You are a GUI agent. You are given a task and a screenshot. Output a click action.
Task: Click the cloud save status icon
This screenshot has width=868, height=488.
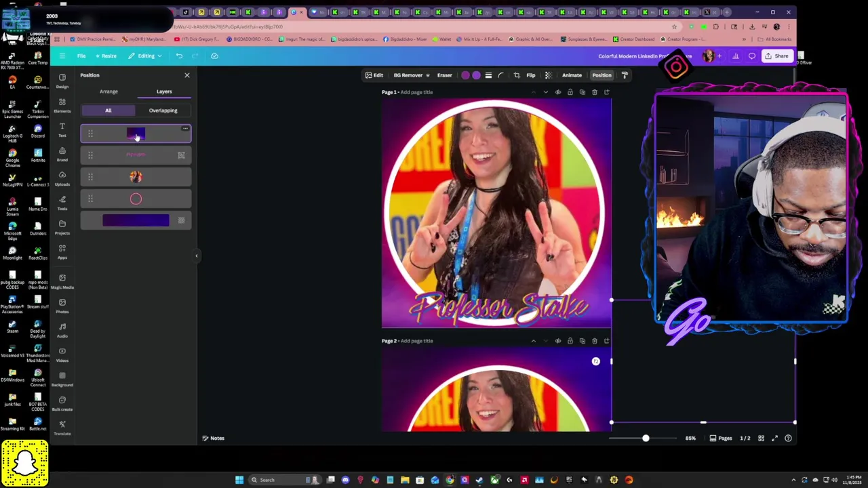[x=214, y=56]
